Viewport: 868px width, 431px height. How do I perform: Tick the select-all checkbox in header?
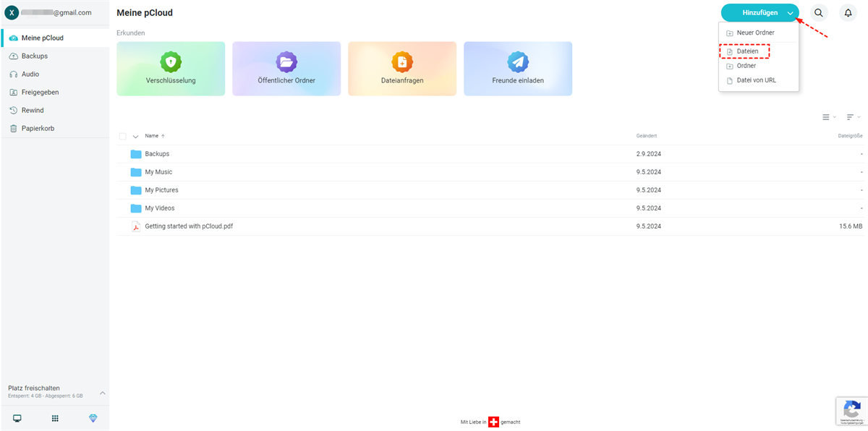coord(123,136)
